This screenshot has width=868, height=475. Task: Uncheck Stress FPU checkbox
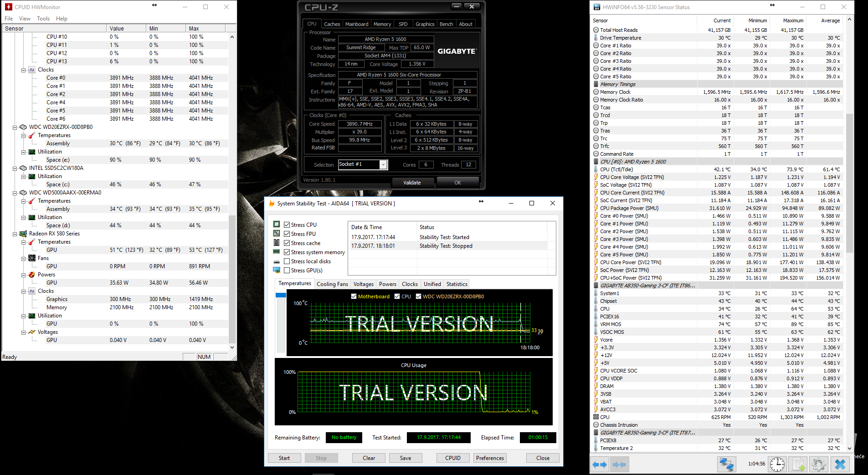(x=287, y=234)
